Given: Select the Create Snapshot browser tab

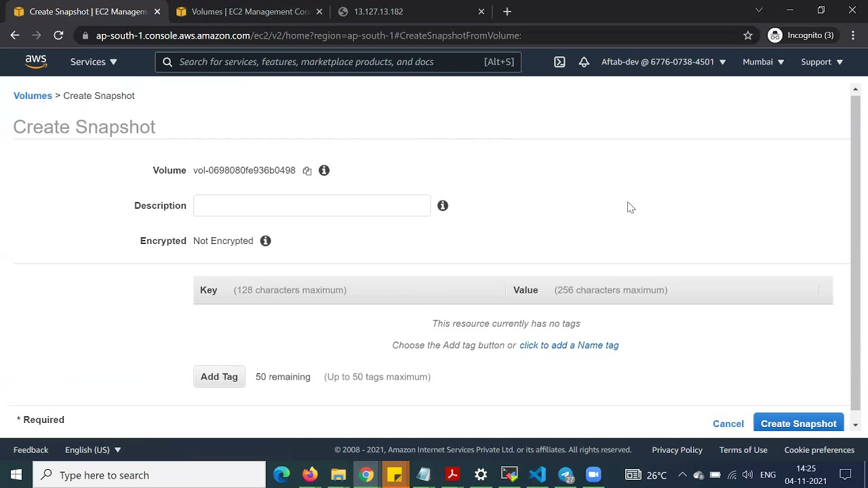Looking at the screenshot, I should coord(87,12).
